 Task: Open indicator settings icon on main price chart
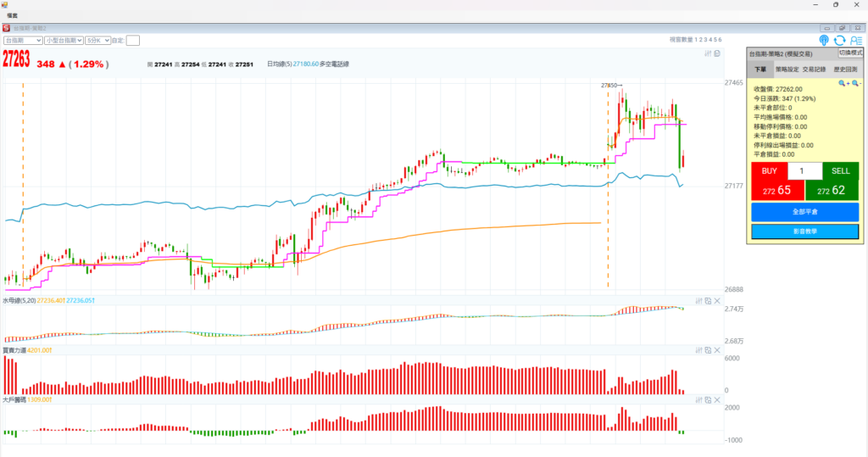[708, 53]
